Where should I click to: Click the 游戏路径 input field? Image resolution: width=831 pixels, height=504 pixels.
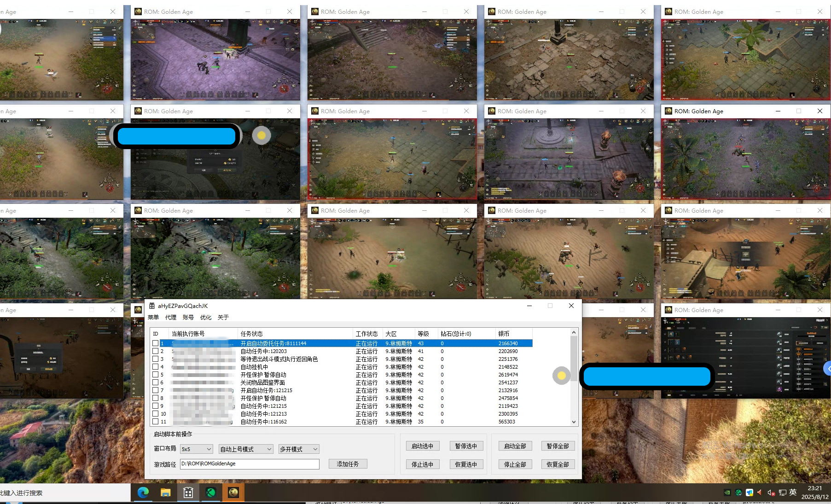point(249,464)
